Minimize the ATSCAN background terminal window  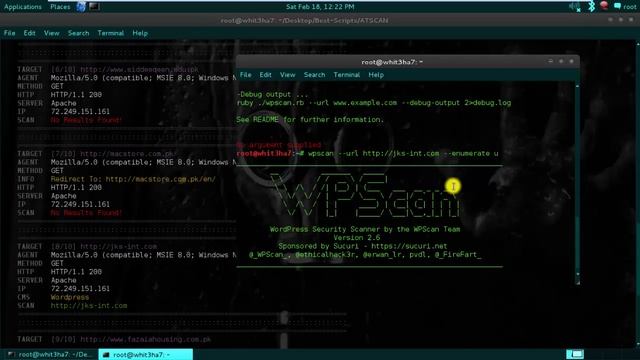pos(610,20)
